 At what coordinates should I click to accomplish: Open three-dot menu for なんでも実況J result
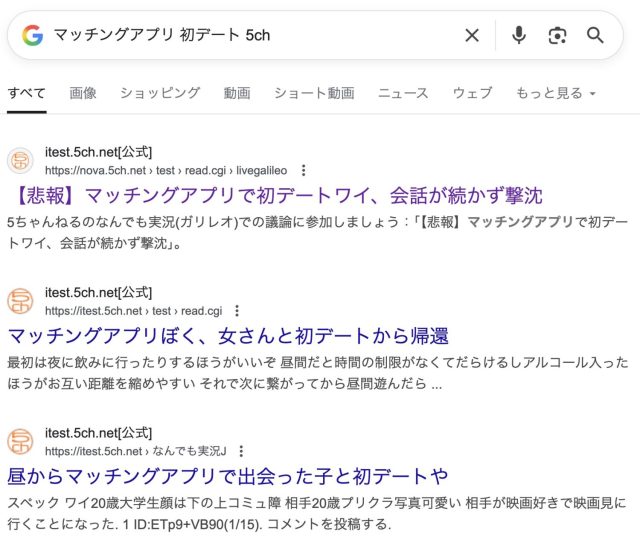point(241,451)
